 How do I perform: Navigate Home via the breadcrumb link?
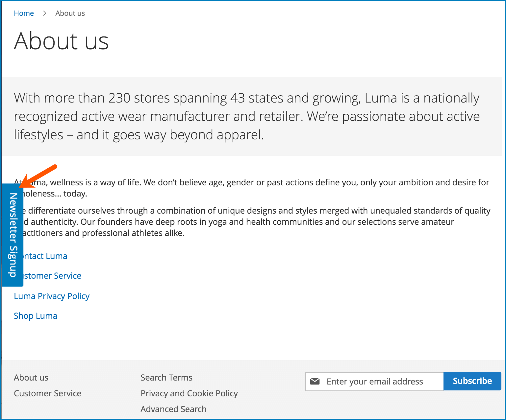pyautogui.click(x=24, y=13)
